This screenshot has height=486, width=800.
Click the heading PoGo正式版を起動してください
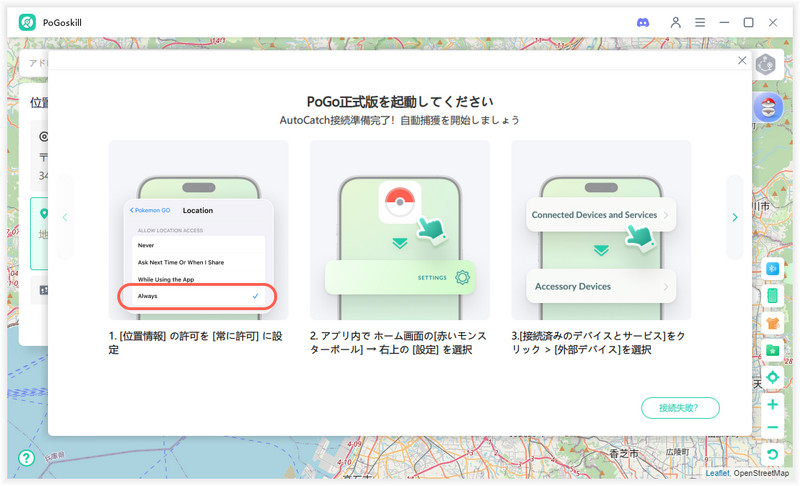[x=399, y=101]
